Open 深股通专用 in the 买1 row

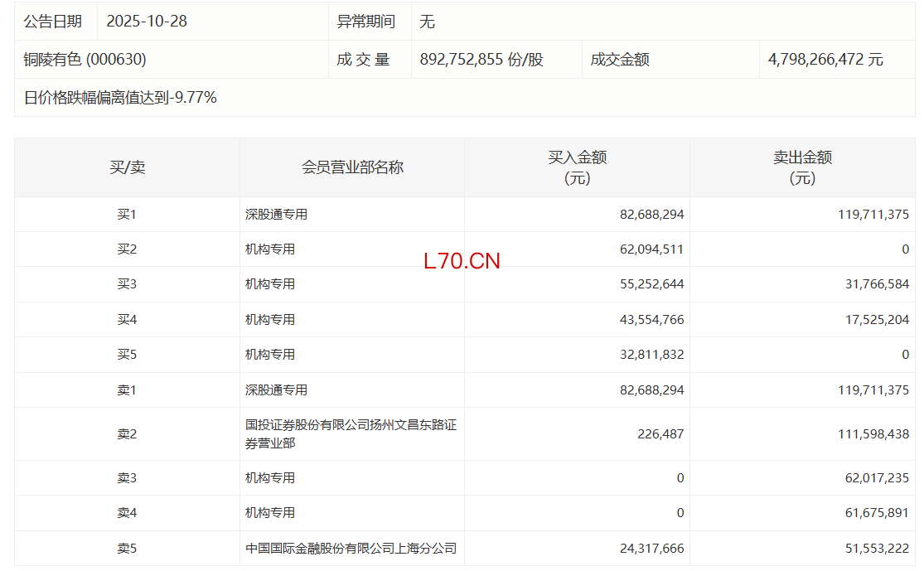[x=276, y=215]
